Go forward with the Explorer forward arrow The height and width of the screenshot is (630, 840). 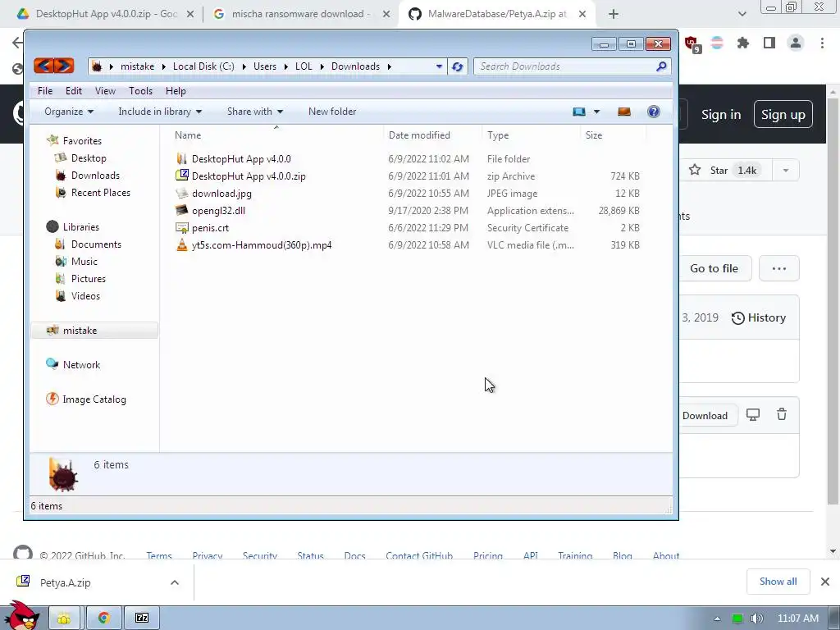tap(64, 66)
